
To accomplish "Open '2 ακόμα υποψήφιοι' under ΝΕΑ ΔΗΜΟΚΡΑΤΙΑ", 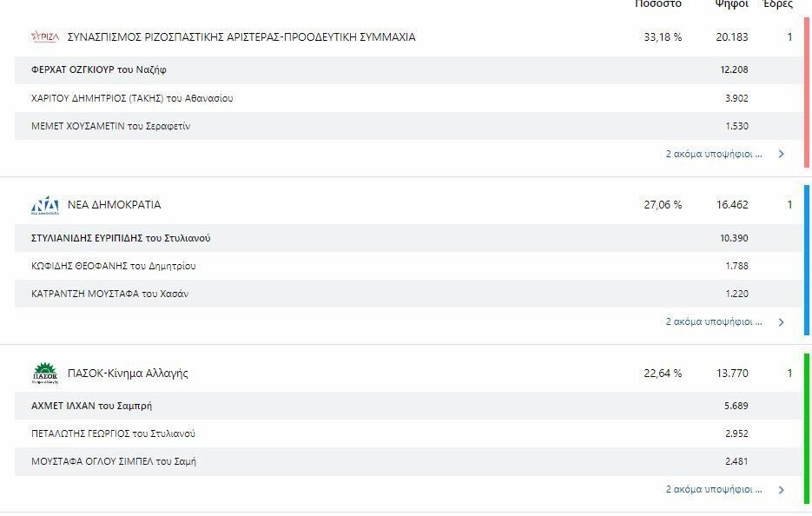I will [x=714, y=321].
